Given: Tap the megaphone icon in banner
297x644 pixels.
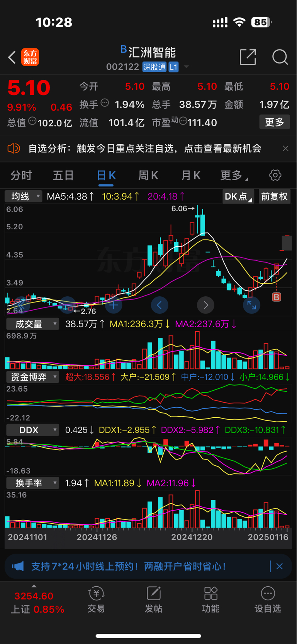Looking at the screenshot, I should (x=18, y=567).
